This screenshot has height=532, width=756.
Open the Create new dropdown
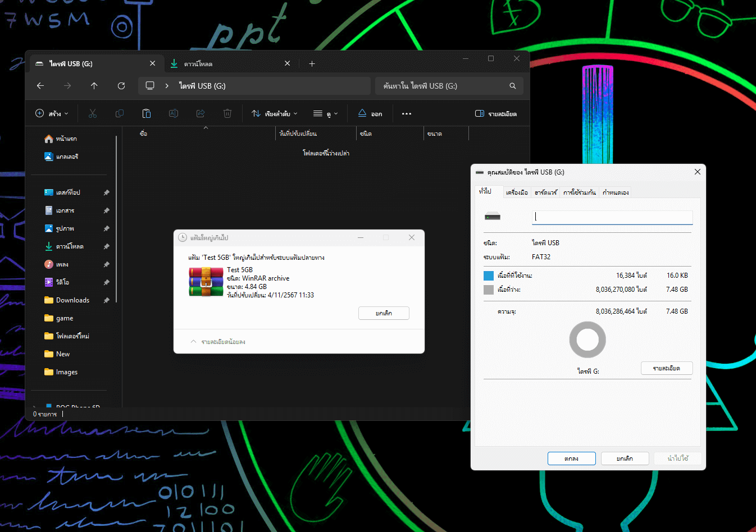pyautogui.click(x=52, y=113)
